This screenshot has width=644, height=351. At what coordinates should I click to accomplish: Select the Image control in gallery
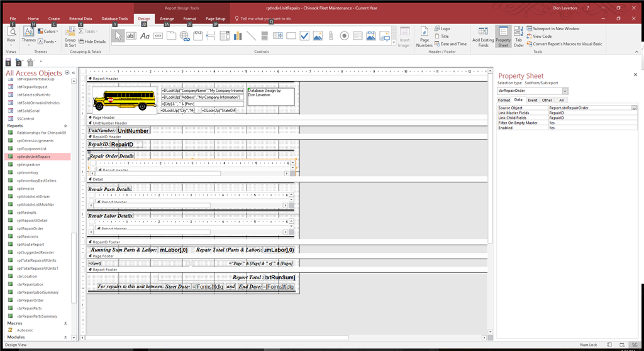(384, 36)
